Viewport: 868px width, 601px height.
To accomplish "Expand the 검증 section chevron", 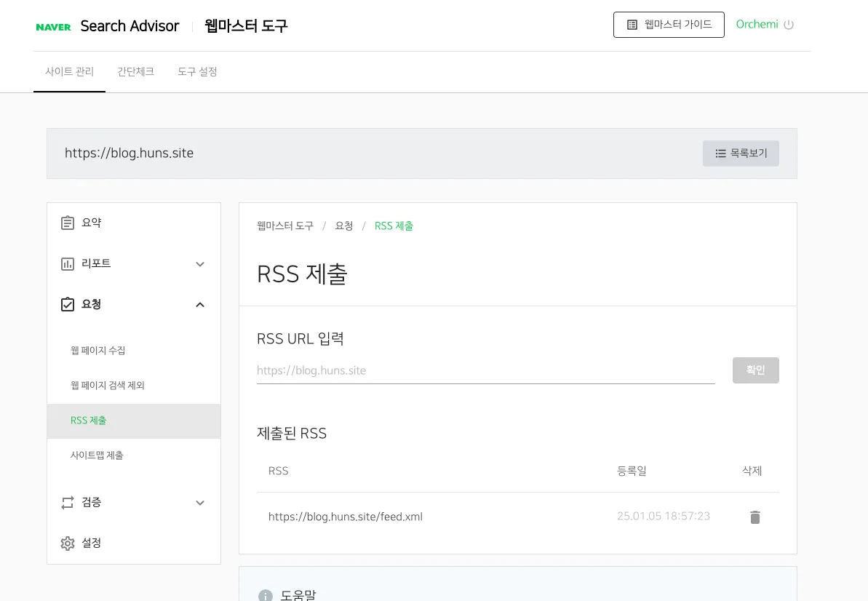I will (200, 502).
